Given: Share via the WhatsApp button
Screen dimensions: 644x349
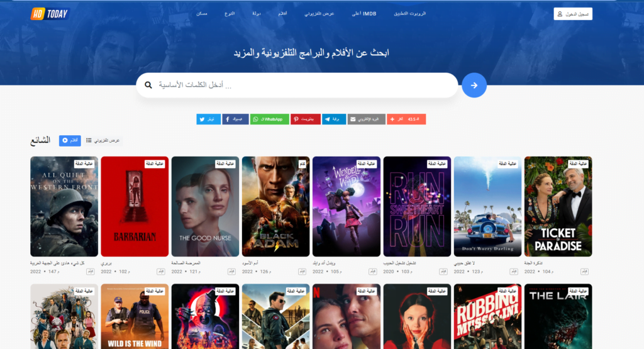Looking at the screenshot, I should 269,119.
